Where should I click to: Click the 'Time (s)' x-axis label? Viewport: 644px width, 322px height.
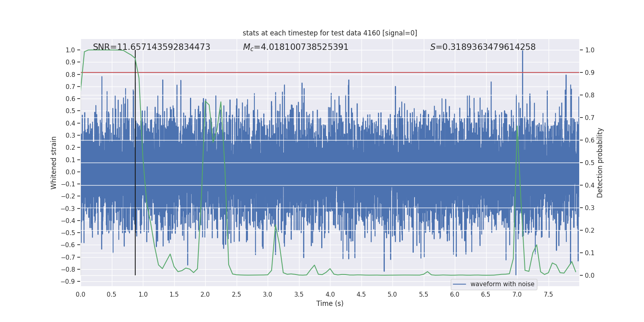[x=330, y=303]
